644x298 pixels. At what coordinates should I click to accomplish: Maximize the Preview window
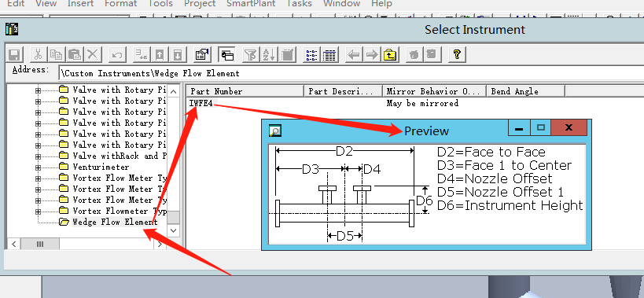540,128
